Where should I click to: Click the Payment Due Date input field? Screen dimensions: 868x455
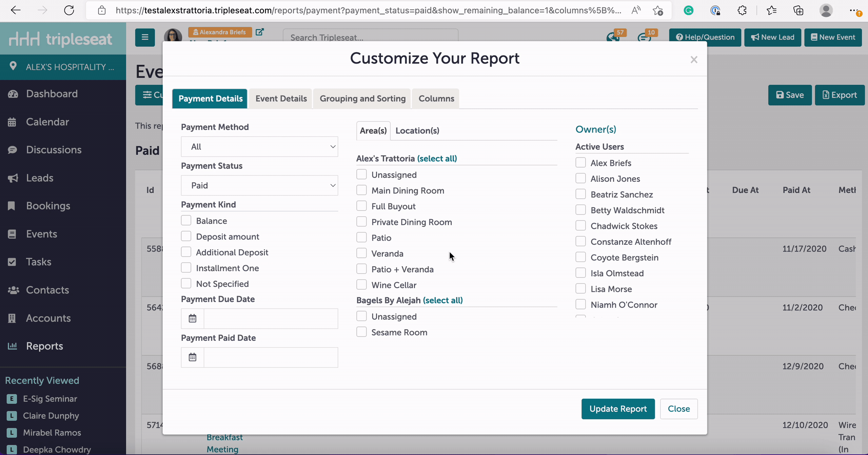(271, 318)
